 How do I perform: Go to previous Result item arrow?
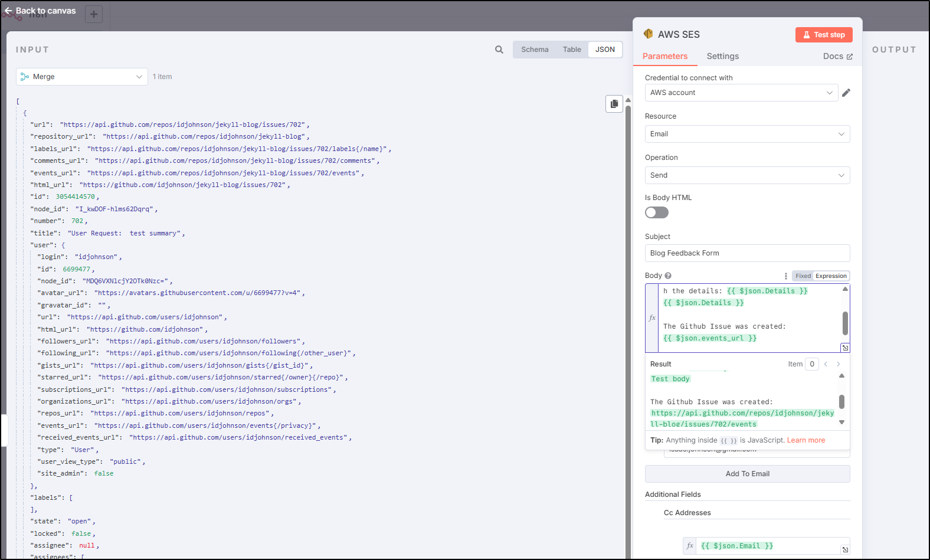[826, 364]
